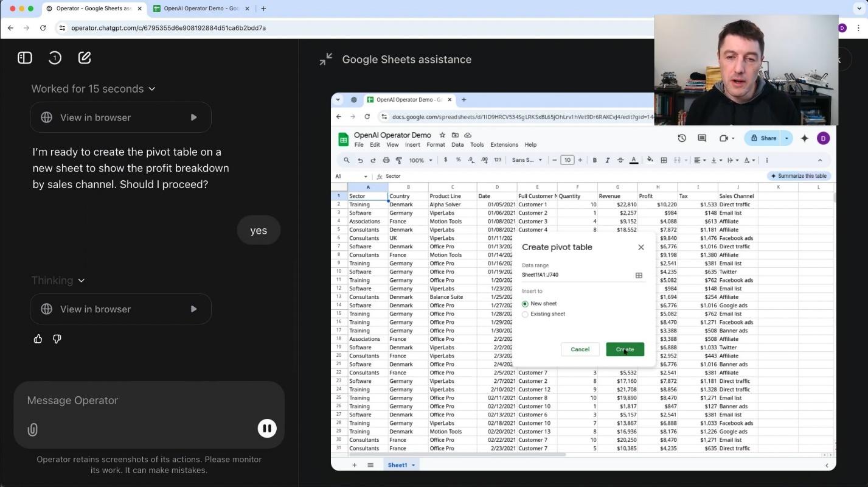Thumbs down the Operator response
This screenshot has width=868, height=487.
pos(57,339)
